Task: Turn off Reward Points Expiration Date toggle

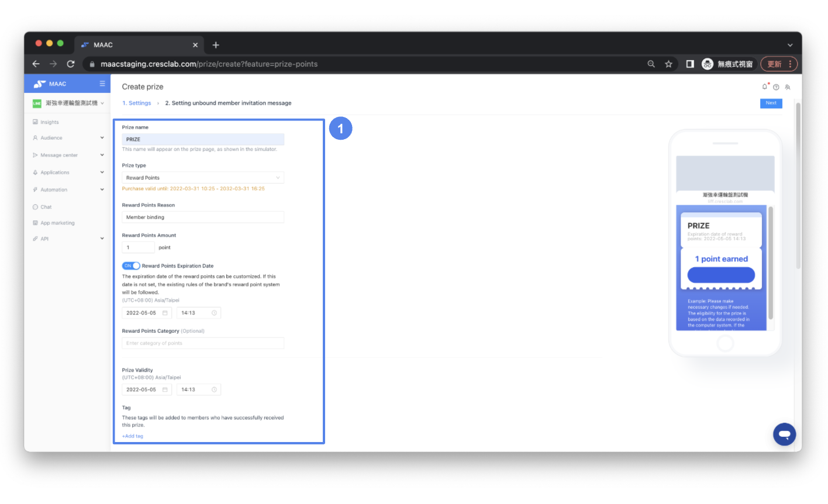Action: pyautogui.click(x=131, y=265)
